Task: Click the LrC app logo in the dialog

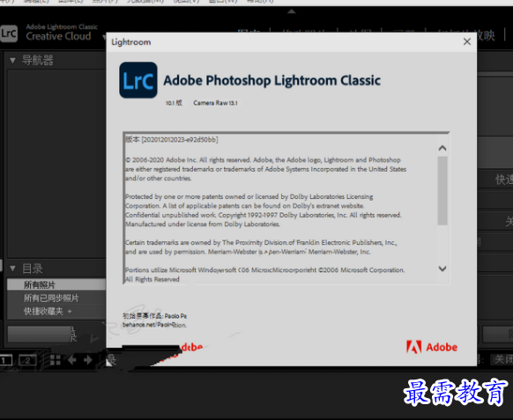Action: pyautogui.click(x=138, y=80)
